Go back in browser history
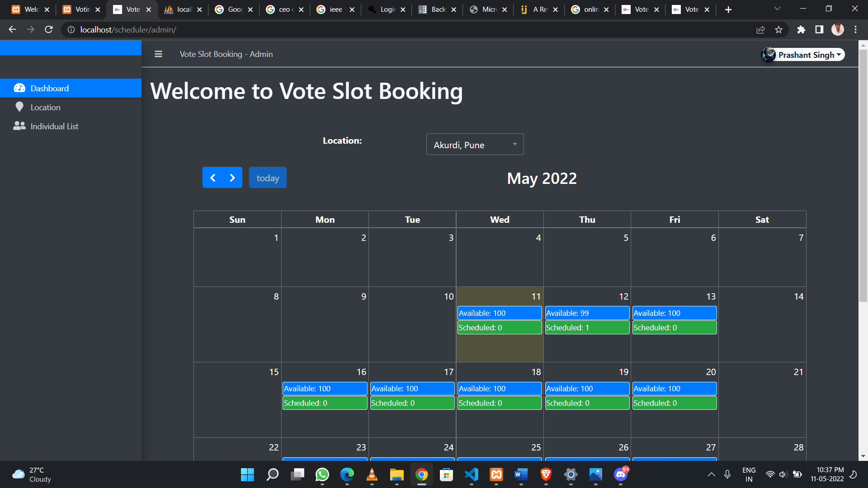Image resolution: width=868 pixels, height=488 pixels. 12,29
